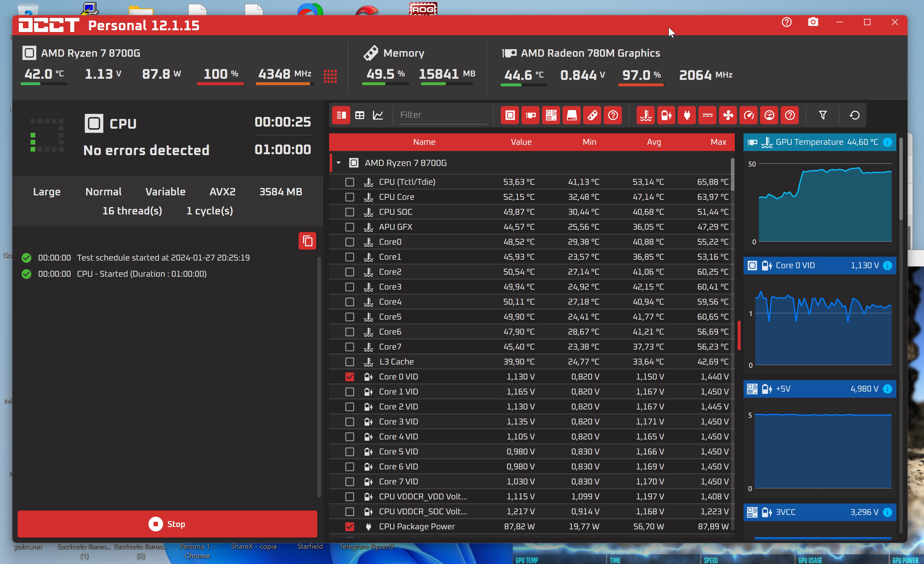Collapse the AMD Ryzen 7 8700G group
The height and width of the screenshot is (564, 924).
[x=339, y=163]
